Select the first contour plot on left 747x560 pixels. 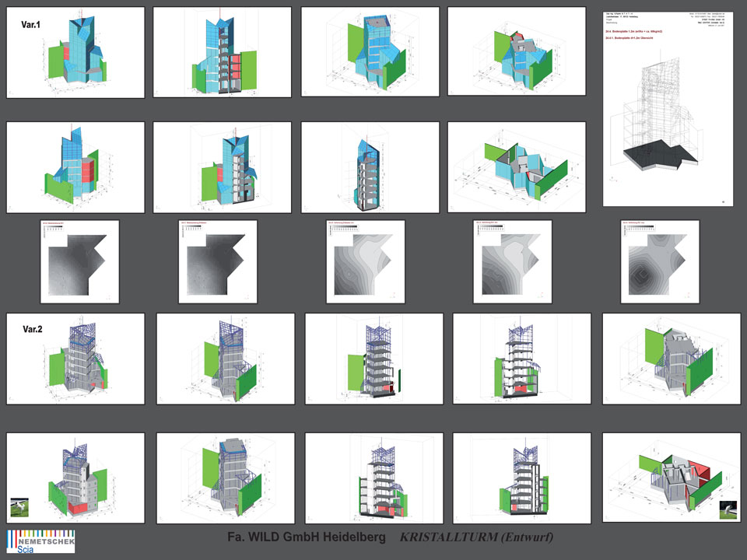[79, 261]
